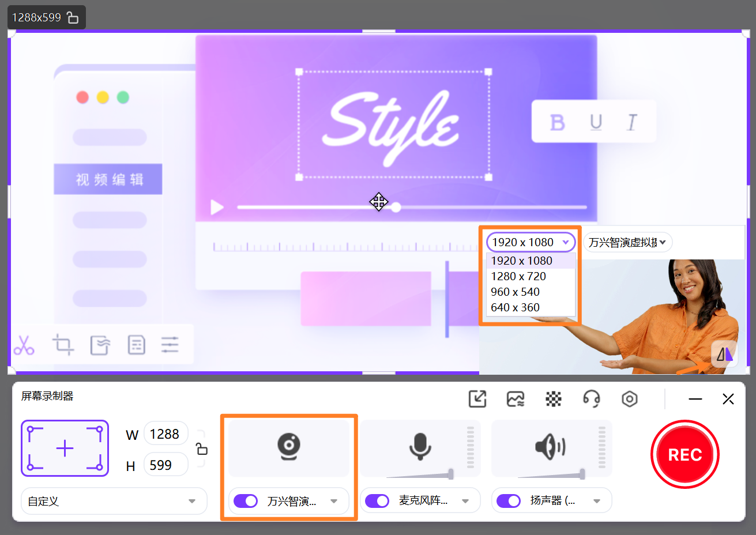Select the crop tool
This screenshot has width=756, height=535.
[63, 345]
